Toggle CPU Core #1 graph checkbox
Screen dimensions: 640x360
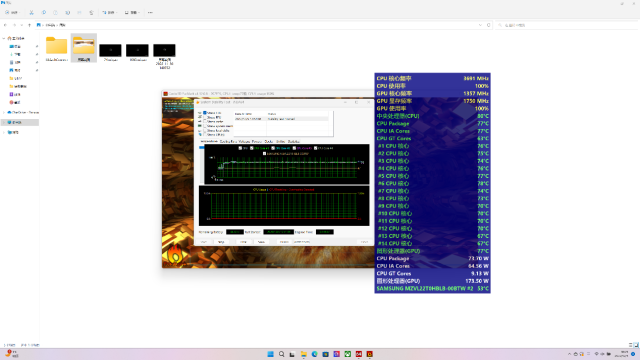tap(252, 148)
